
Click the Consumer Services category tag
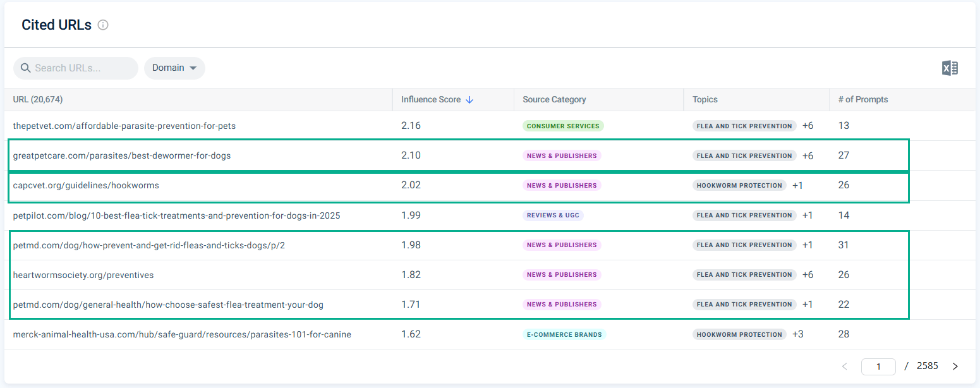[x=563, y=126]
